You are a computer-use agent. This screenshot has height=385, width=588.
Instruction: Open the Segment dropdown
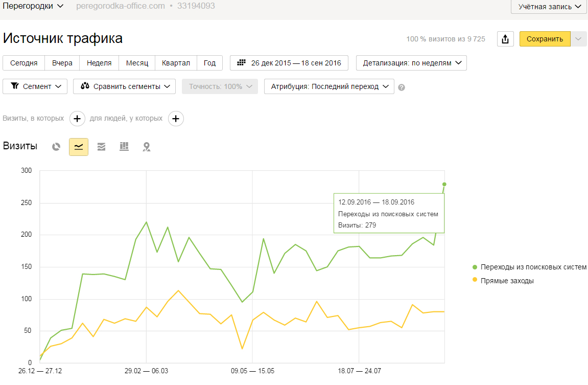tap(35, 86)
